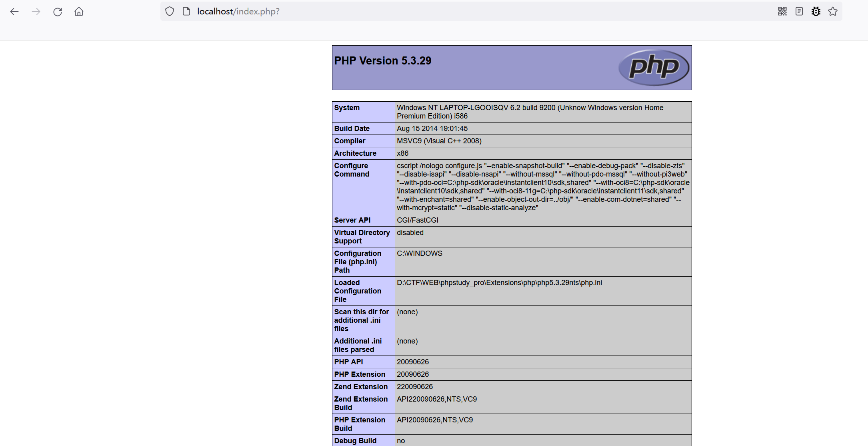Select the x86 architecture value
Screen dimensions: 868x446
(x=402, y=153)
